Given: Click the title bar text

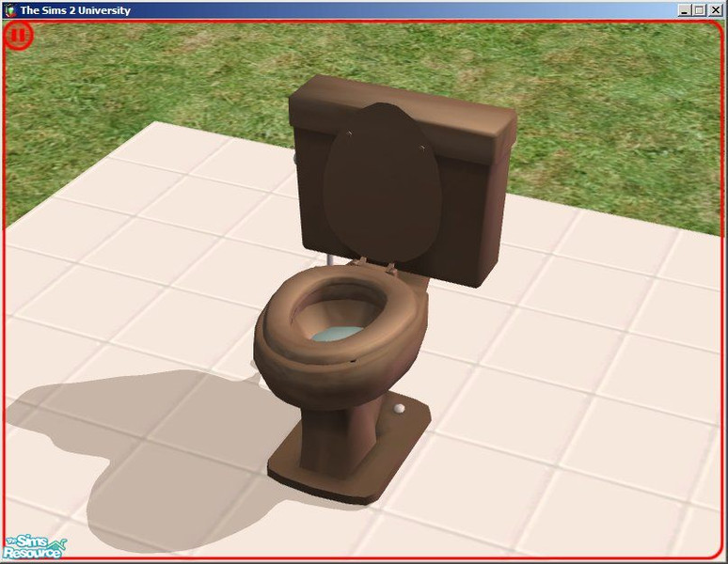Looking at the screenshot, I should pyautogui.click(x=75, y=10).
